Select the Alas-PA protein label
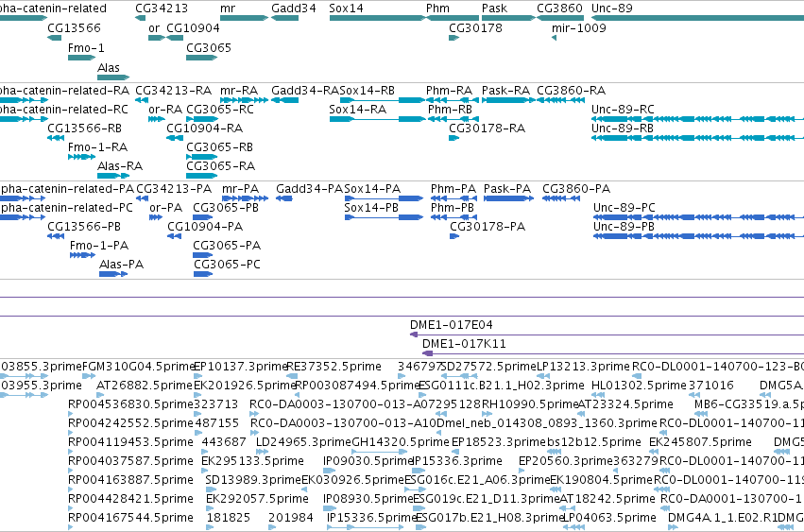This screenshot has width=804, height=532. pos(122,265)
